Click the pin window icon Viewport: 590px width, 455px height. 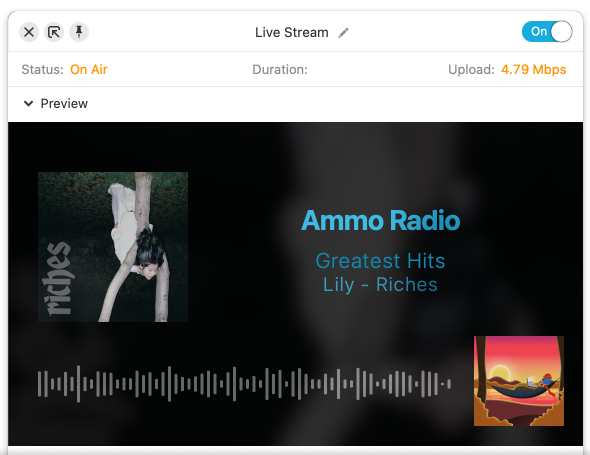point(79,32)
